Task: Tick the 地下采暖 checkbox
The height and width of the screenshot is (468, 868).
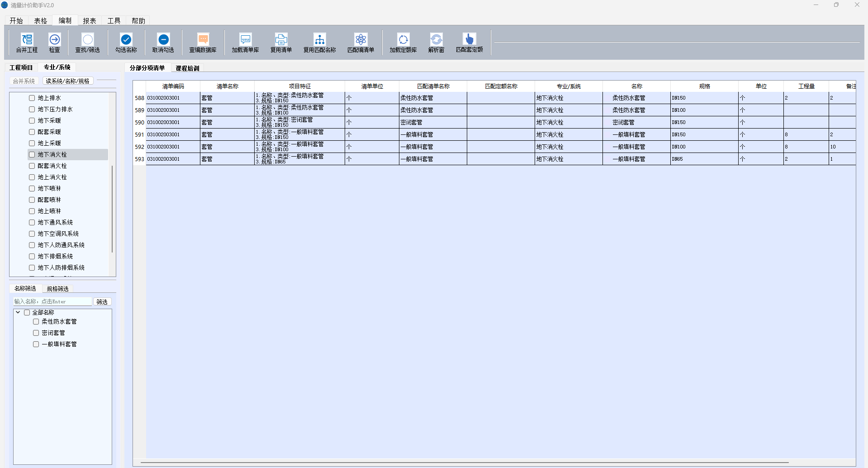Action: point(32,120)
